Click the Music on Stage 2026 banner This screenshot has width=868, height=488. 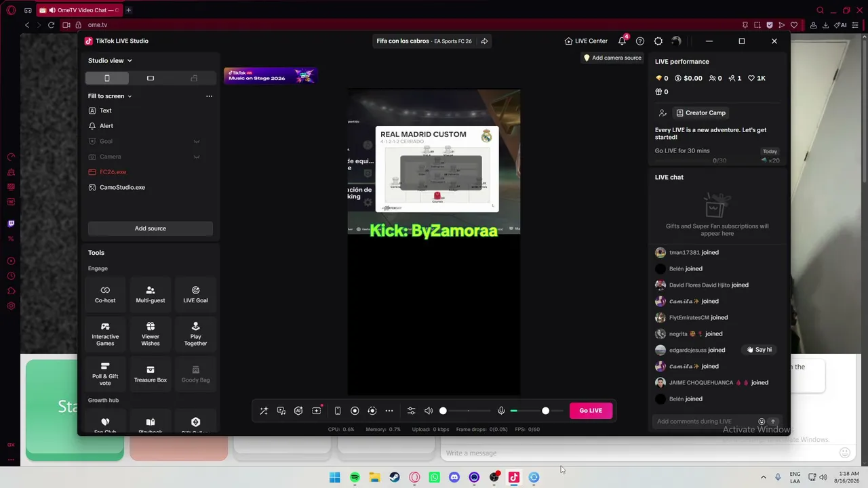pos(270,75)
